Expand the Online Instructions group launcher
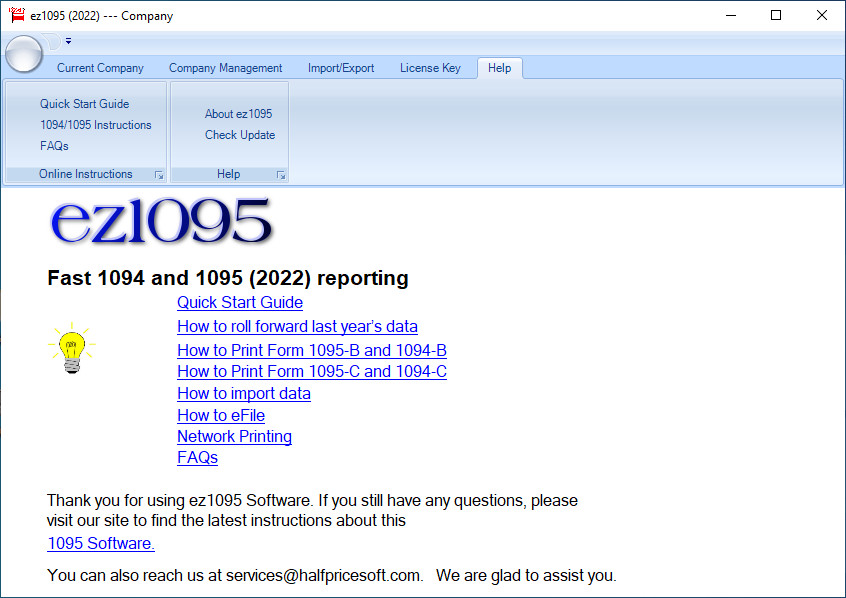Viewport: 846px width, 598px height. coord(159,175)
